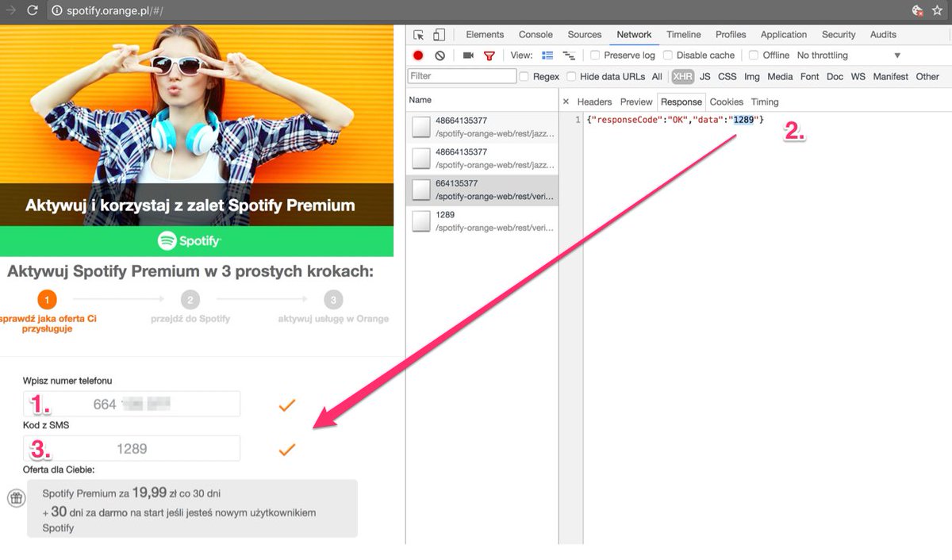Switch to the Timing tab of request
The height and width of the screenshot is (560, 952).
[765, 102]
